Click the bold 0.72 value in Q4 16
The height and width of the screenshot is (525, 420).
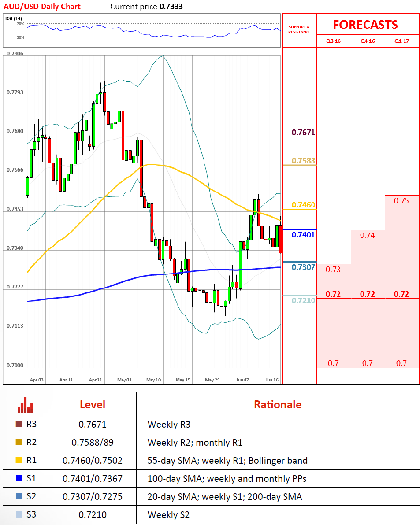(368, 294)
